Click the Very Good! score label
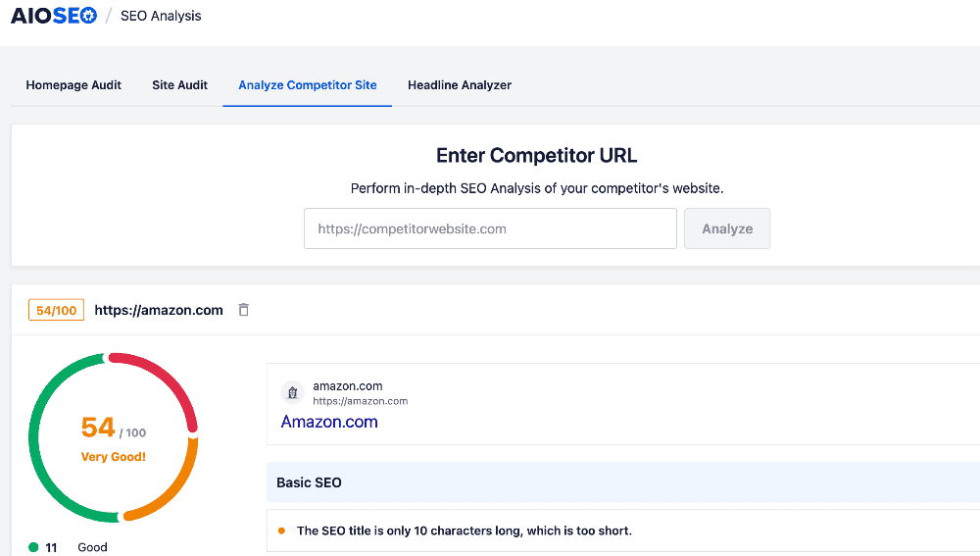This screenshot has width=980, height=556. pyautogui.click(x=113, y=457)
